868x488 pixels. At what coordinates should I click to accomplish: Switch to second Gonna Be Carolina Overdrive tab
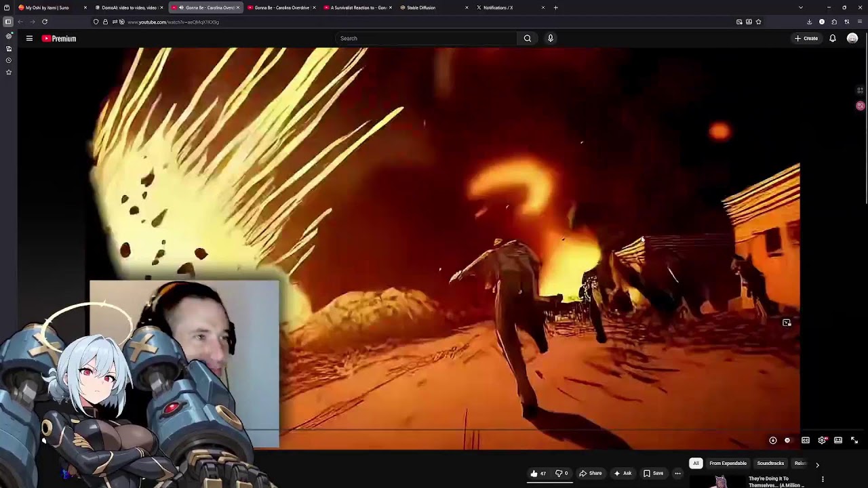pyautogui.click(x=281, y=7)
